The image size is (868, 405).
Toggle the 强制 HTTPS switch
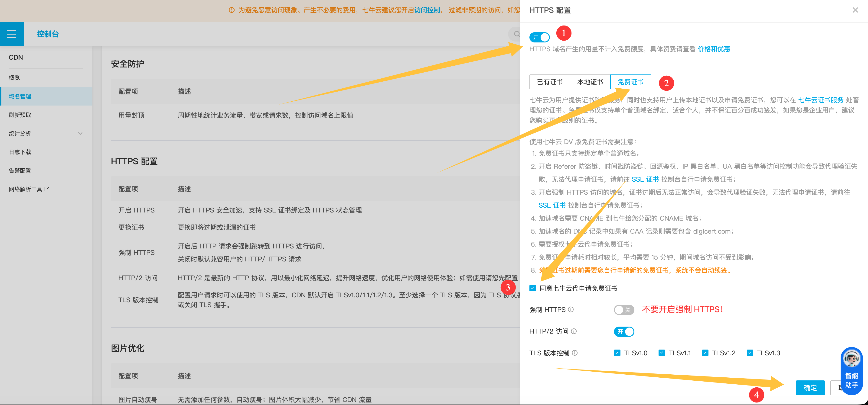[x=624, y=310]
